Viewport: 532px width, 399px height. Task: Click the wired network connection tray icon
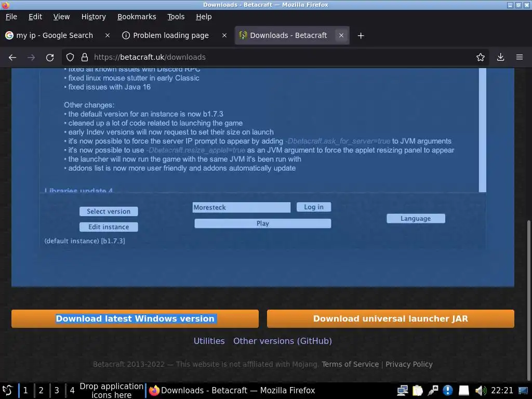[433, 391]
